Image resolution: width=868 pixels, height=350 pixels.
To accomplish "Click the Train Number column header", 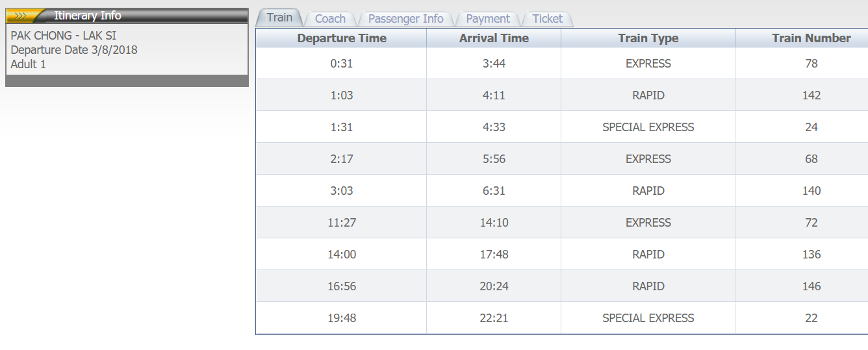I will coord(802,38).
